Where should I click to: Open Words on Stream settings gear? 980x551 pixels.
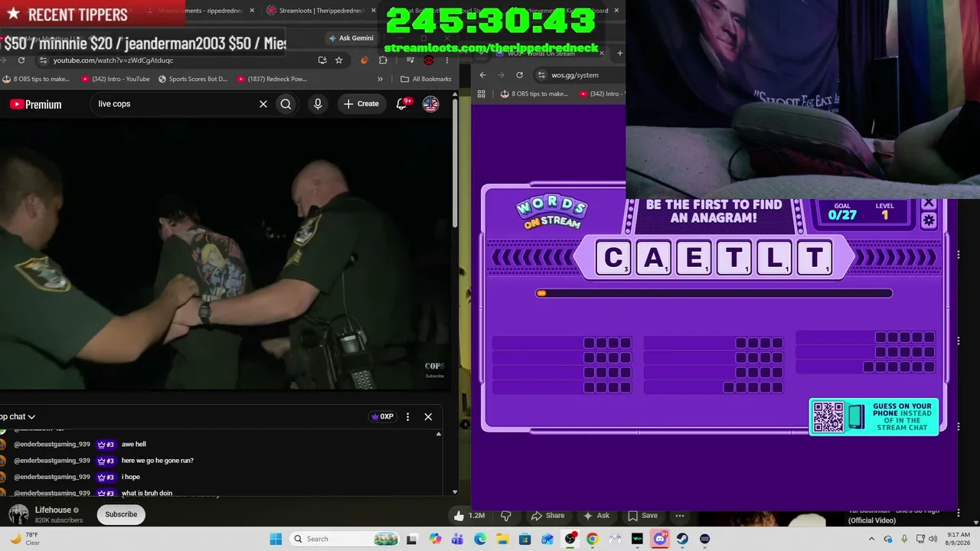click(x=929, y=221)
